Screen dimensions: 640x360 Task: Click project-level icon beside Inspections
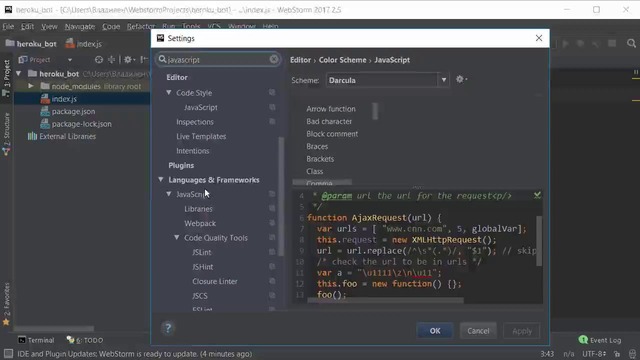(x=272, y=122)
